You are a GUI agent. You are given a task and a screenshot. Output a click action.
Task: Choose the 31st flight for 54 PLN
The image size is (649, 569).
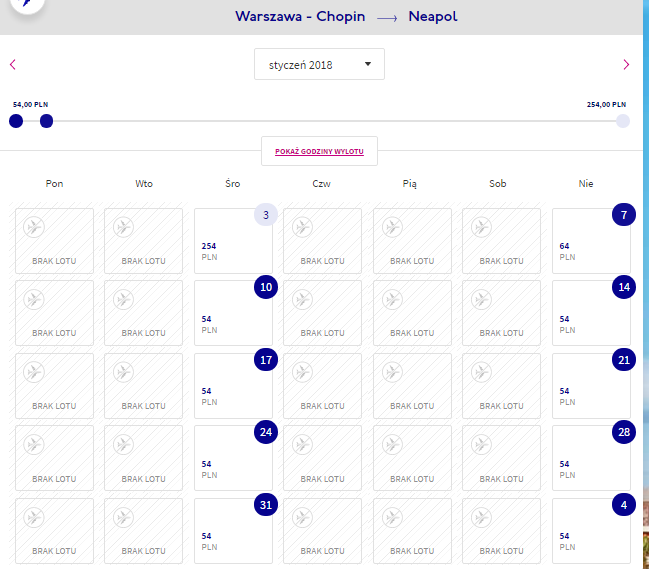[233, 531]
